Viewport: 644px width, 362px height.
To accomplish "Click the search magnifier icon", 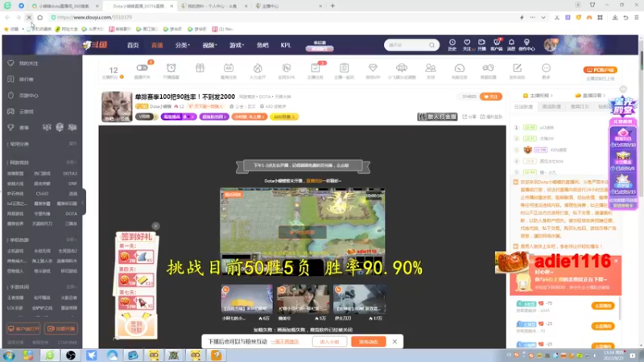I will [431, 45].
